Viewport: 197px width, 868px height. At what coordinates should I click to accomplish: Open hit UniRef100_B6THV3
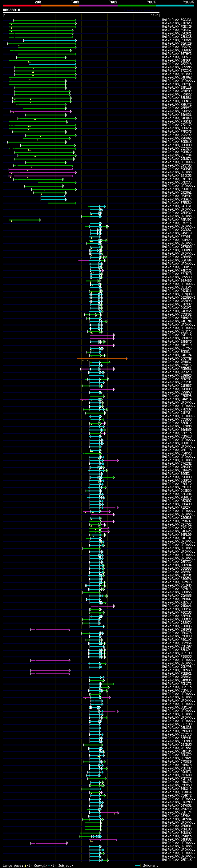177,54
